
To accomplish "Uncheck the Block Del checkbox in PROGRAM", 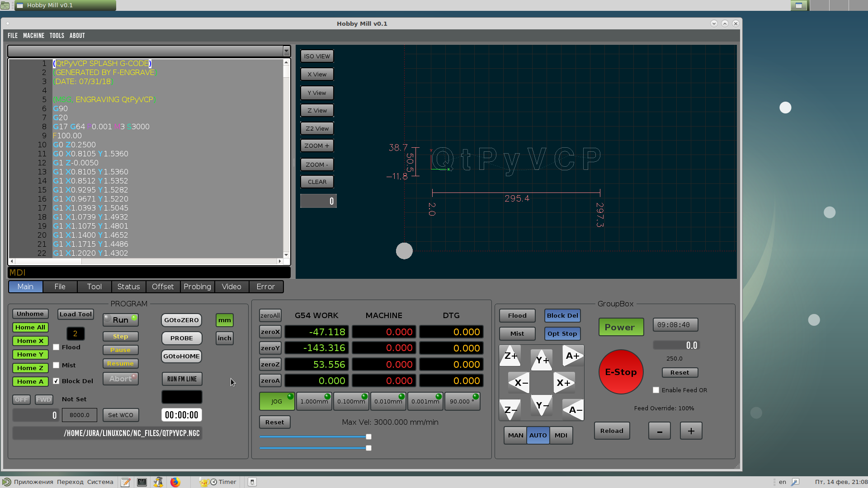I will tap(56, 381).
